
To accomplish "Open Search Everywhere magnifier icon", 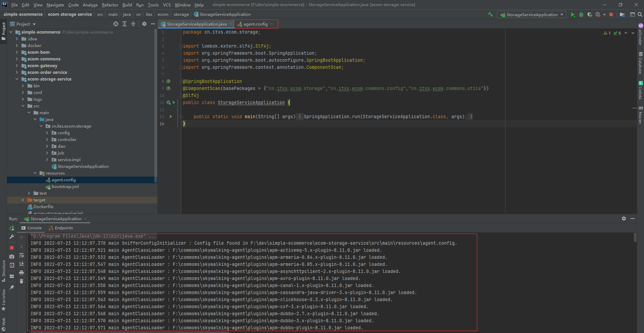I will click(640, 14).
